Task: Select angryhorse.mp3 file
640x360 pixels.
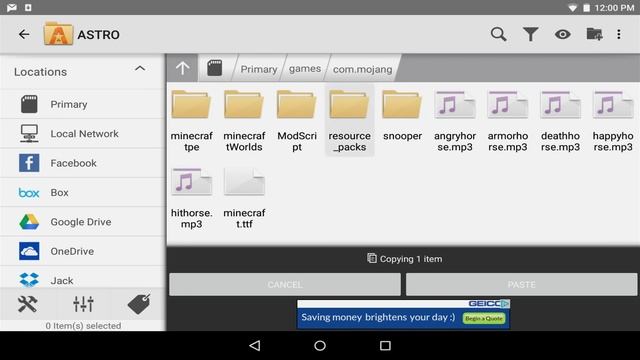Action: (455, 120)
